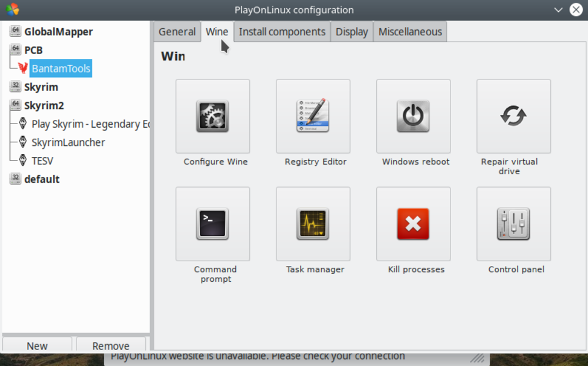Click the PlayOnLinux clover logo
This screenshot has height=366, width=588.
coord(12,9)
